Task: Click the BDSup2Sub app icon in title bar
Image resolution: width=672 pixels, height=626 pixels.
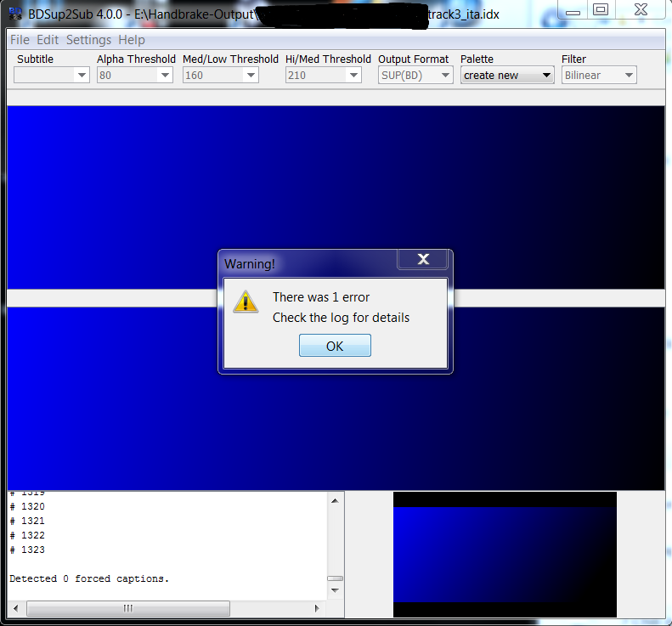Action: (x=16, y=14)
